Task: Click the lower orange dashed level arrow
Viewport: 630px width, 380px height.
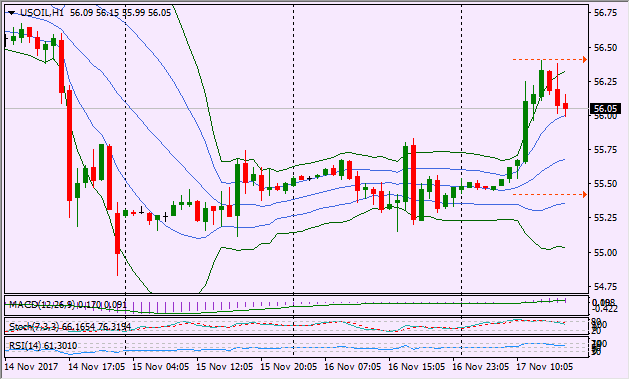Action: 585,195
